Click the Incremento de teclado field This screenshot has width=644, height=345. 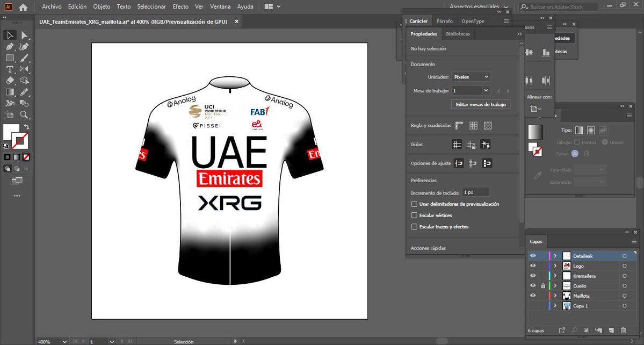point(475,192)
